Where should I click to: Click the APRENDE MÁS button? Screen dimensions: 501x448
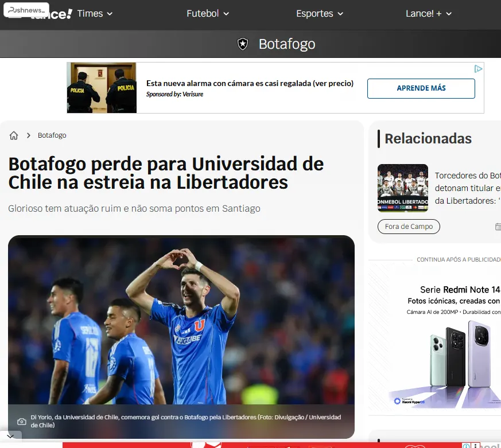pos(421,88)
